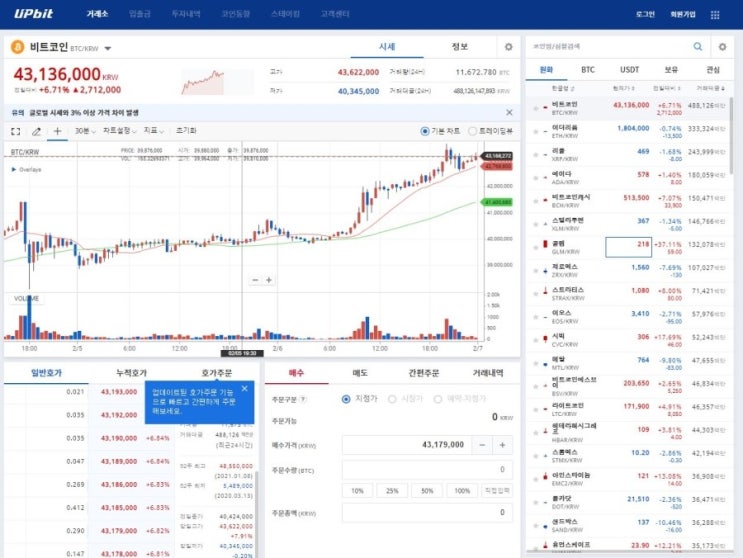This screenshot has width=743, height=558.
Task: Select the basic chart radio button
Action: pyautogui.click(x=425, y=131)
